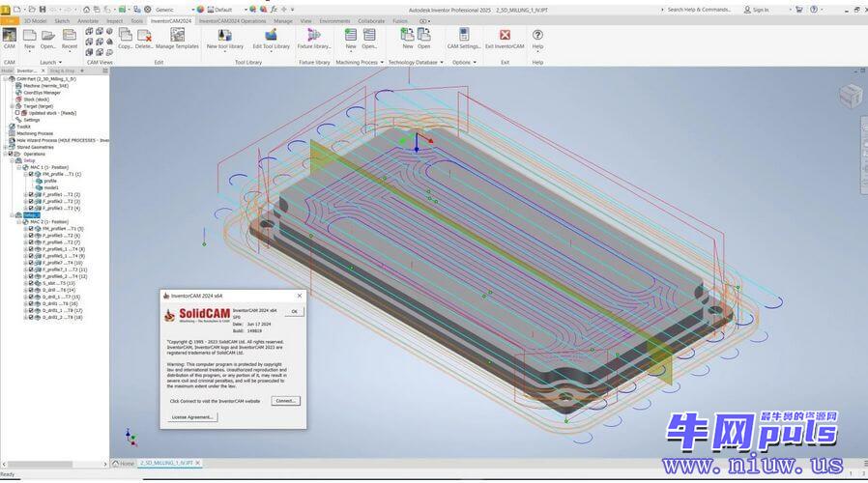Screen dimensions: 868x483
Task: Open the Machining Process panel dropdown
Action: click(x=382, y=63)
